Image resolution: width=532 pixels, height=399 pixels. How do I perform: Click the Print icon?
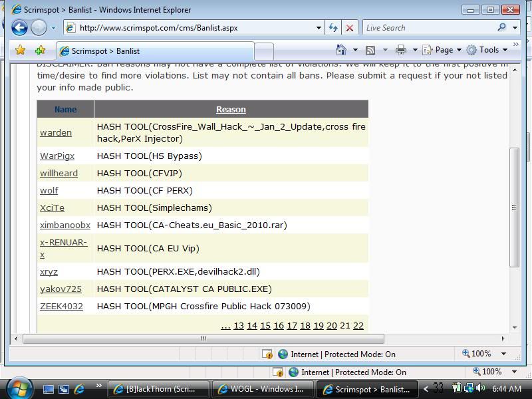click(400, 50)
